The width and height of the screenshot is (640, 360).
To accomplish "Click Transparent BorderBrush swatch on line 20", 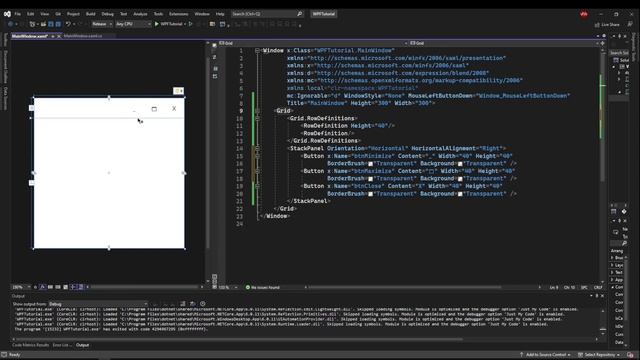I will click(x=371, y=194).
